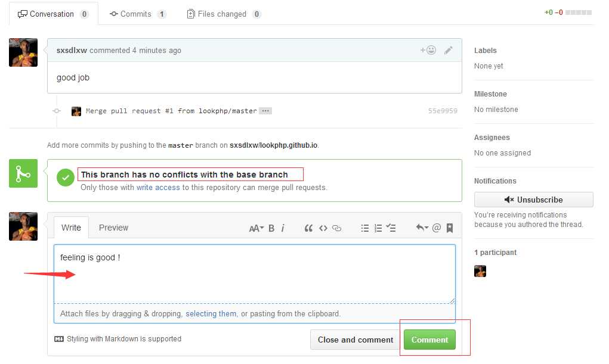This screenshot has height=364, width=609.
Task: Click the 'good job' comment text
Action: coord(73,77)
